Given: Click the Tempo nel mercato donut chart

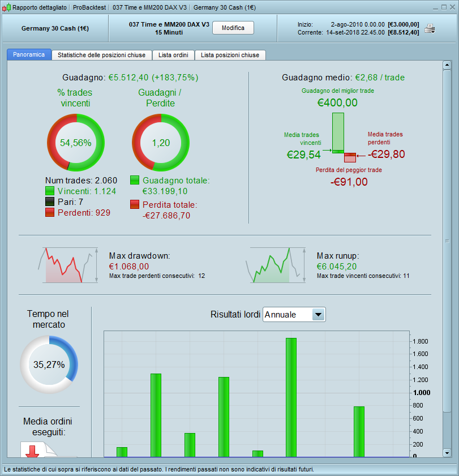Looking at the screenshot, I should pyautogui.click(x=49, y=364).
